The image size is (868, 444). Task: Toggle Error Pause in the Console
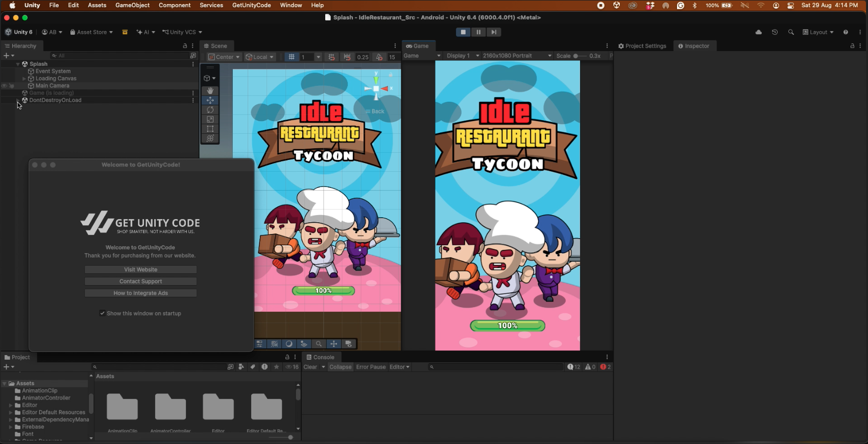[371, 367]
